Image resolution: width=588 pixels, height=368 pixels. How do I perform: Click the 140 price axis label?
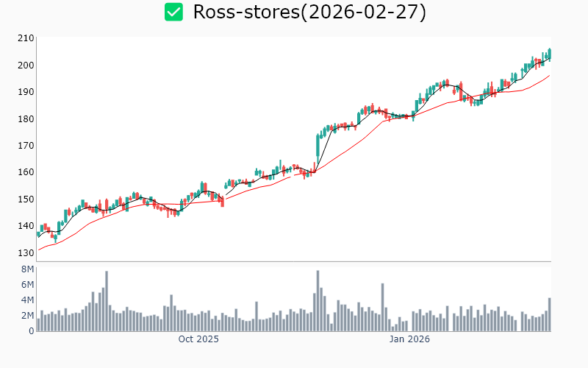(26, 226)
